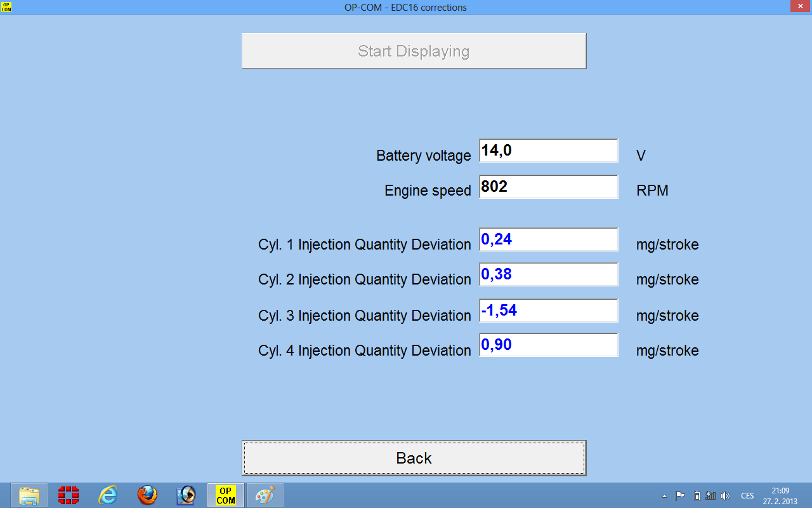Click the red grid icon on the taskbar
This screenshot has height=508, width=812.
click(69, 495)
